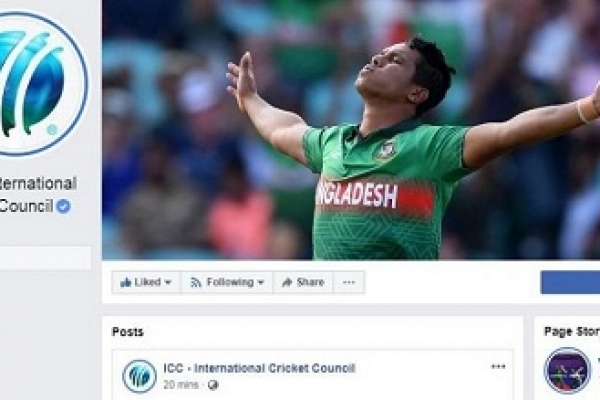Open the Bangladesh cricketer cover photo
This screenshot has height=400, width=600.
[x=351, y=130]
